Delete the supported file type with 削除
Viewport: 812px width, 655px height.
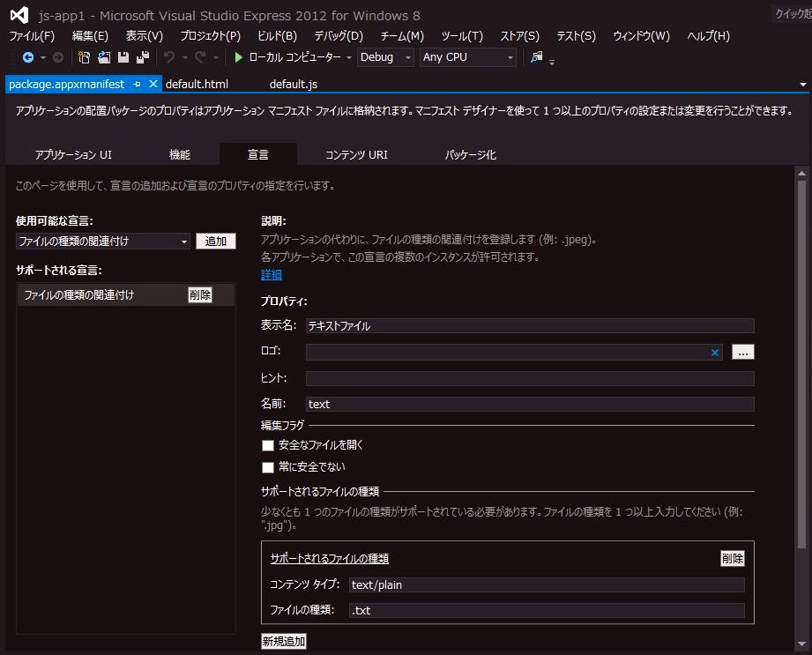click(733, 558)
